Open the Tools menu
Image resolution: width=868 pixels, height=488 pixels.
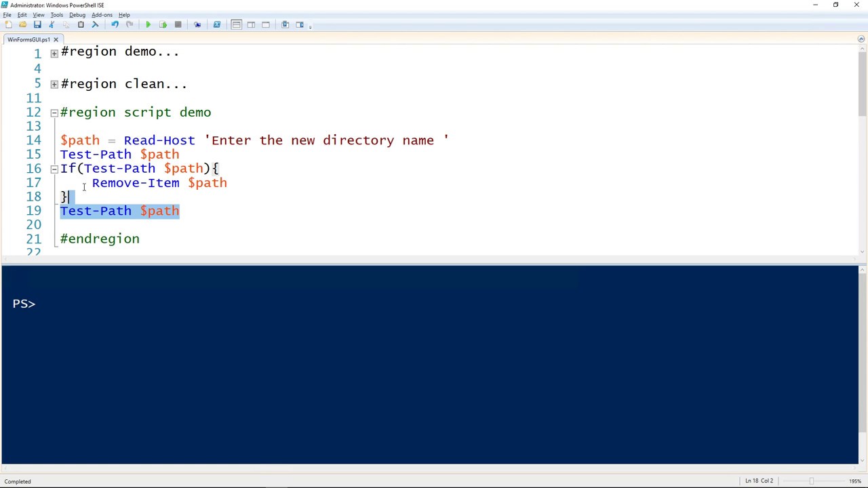57,15
